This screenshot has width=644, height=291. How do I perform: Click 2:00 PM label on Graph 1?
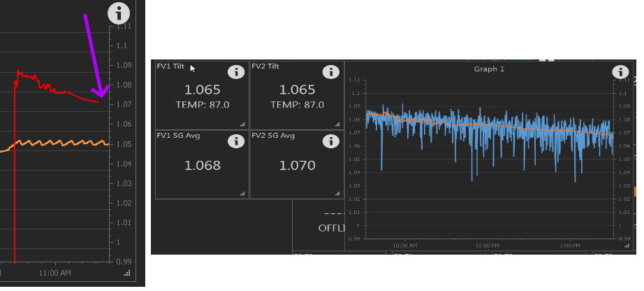(570, 246)
